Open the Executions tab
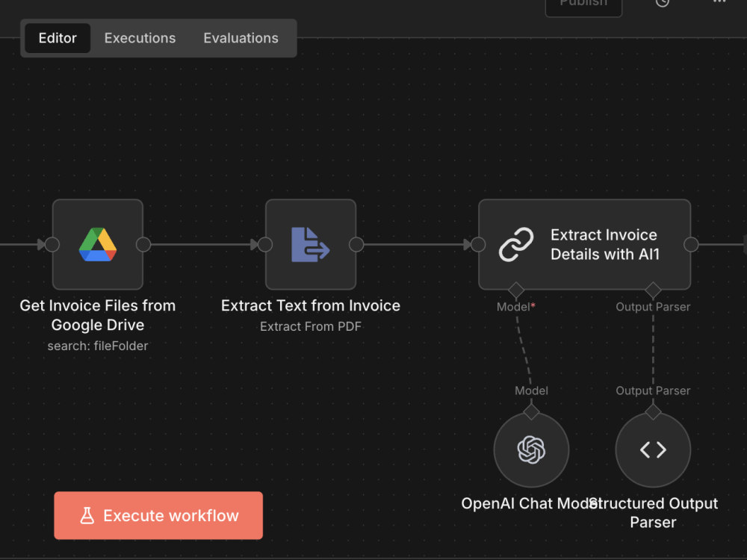 (x=140, y=38)
